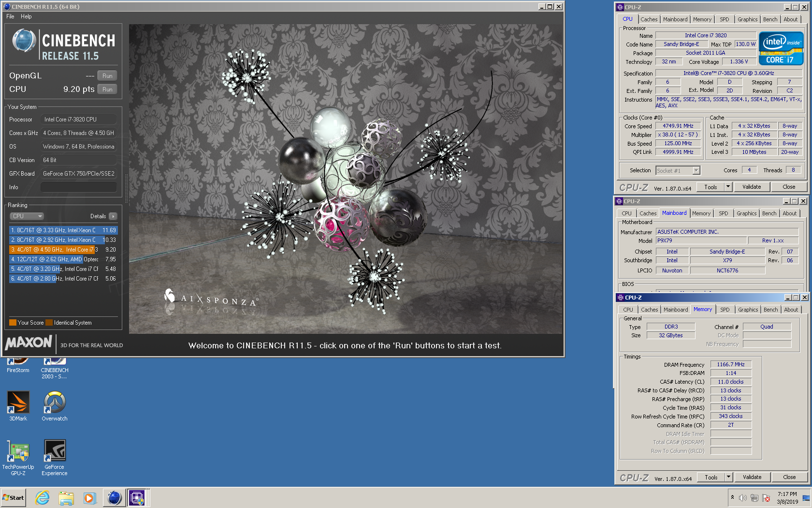Select ranking entry 4C/8T @ 3.20 GHz

point(63,269)
